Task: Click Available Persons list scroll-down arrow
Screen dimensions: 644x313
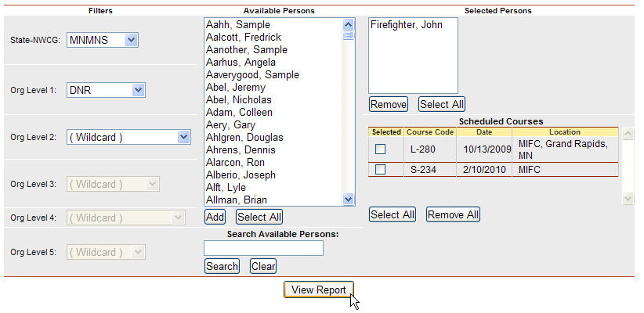Action: click(349, 200)
